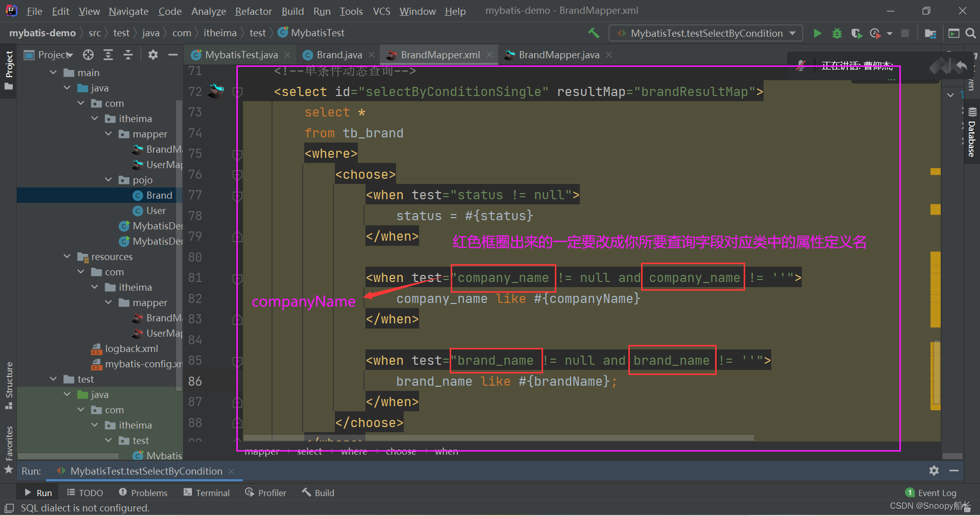The image size is (980, 516).
Task: Click the itheima breadcrumb in navigation bar
Action: 220,33
